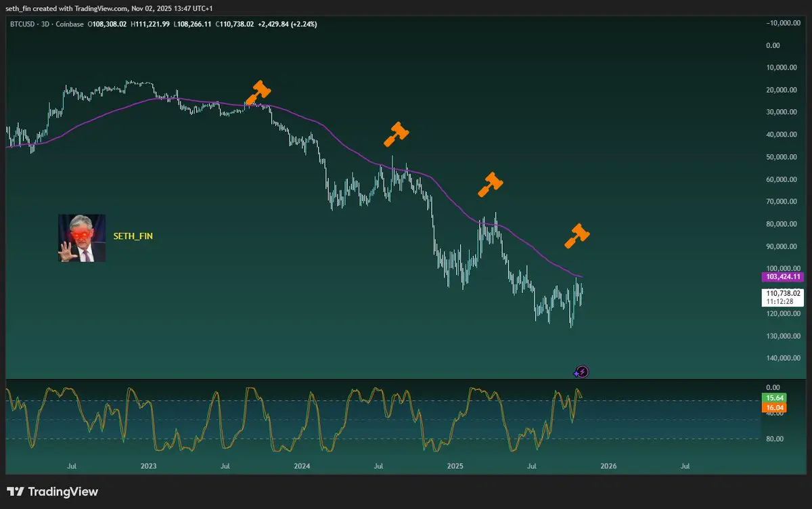This screenshot has height=509, width=812.
Task: Click the hammer icon above the mid-2023 moving average touch
Action: 258,93
